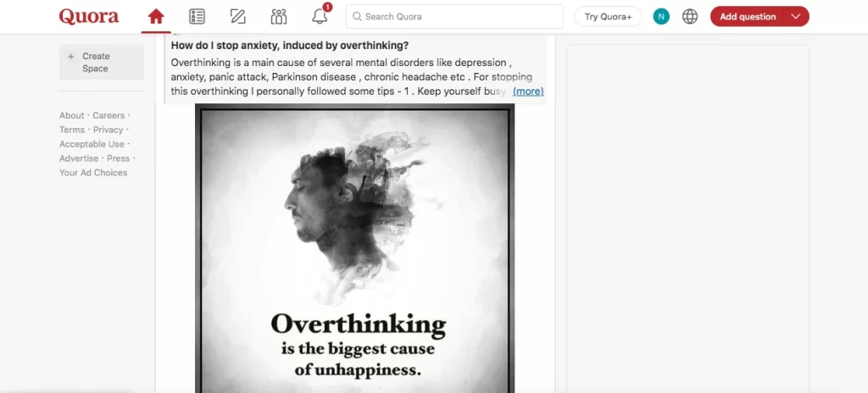Open the Answer pencil icon

click(237, 17)
